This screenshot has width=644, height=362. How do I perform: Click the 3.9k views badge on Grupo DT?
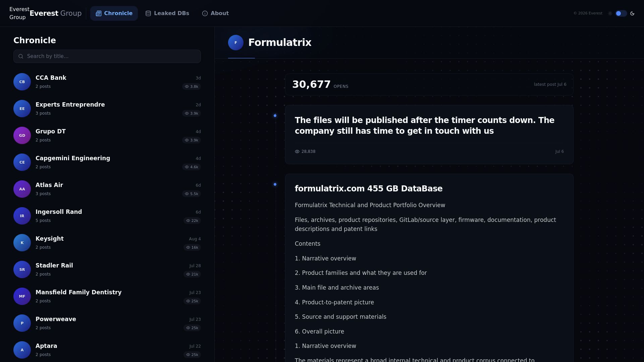point(192,140)
